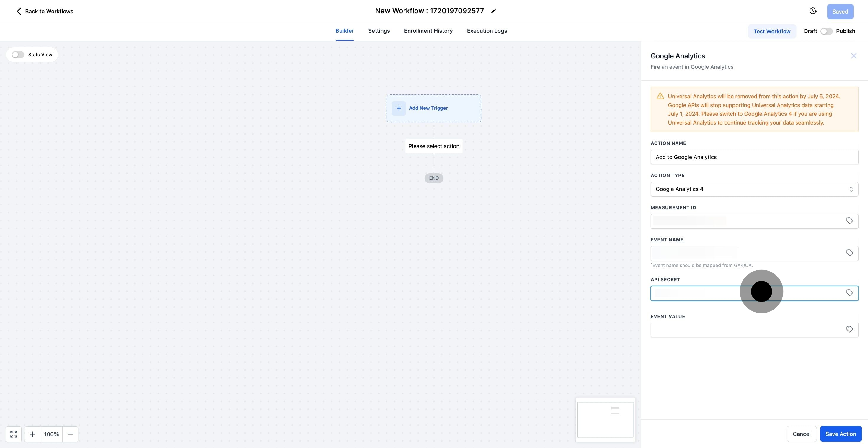Click the Publish label
This screenshot has width=868, height=448.
tap(846, 31)
